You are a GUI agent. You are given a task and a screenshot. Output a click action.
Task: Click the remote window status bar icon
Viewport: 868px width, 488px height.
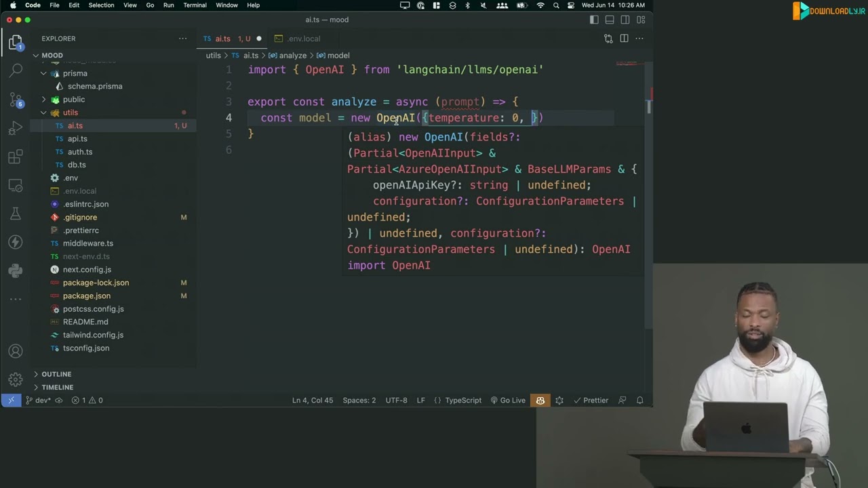tap(11, 401)
